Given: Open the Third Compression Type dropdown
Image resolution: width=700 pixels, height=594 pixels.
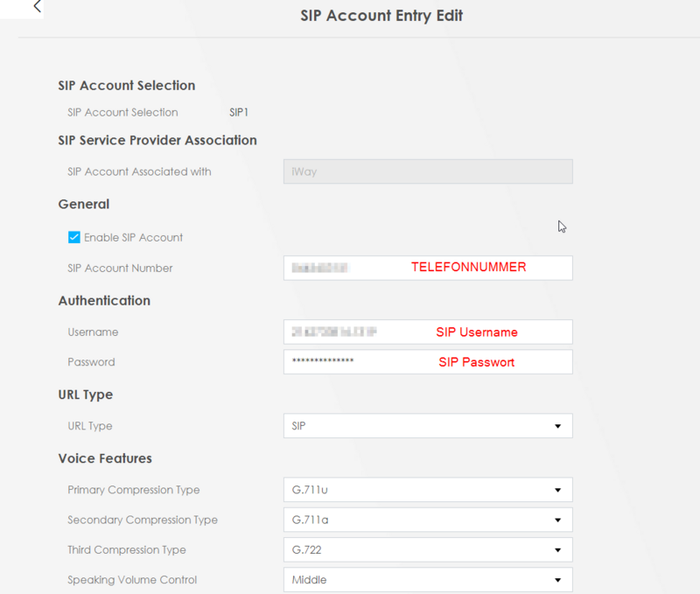Looking at the screenshot, I should click(428, 549).
